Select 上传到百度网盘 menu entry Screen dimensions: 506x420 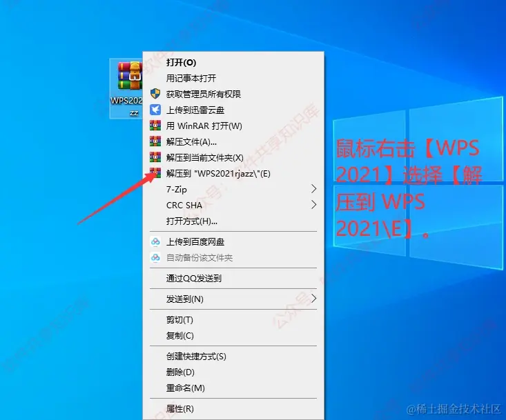233,241
